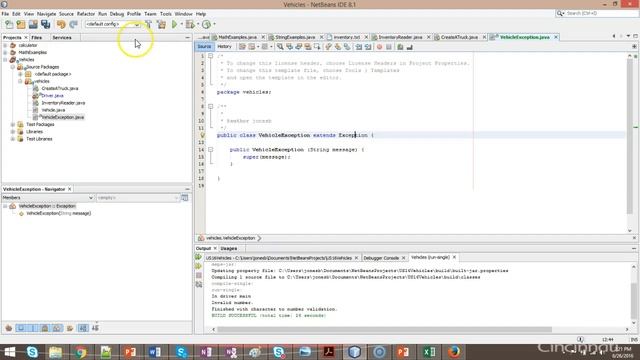
Task: Click the Debug Project toolbar icon
Action: point(190,24)
